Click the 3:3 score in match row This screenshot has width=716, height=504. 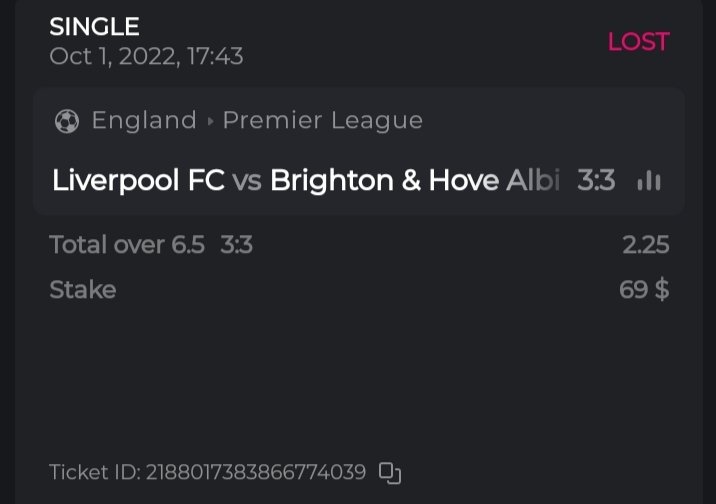(596, 181)
